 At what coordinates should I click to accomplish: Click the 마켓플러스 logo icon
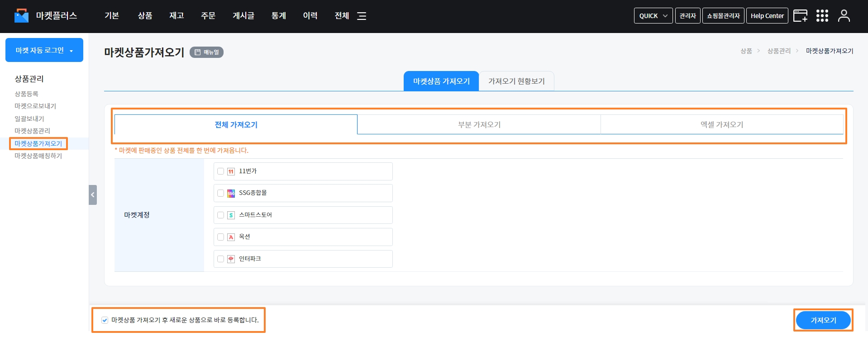point(21,16)
